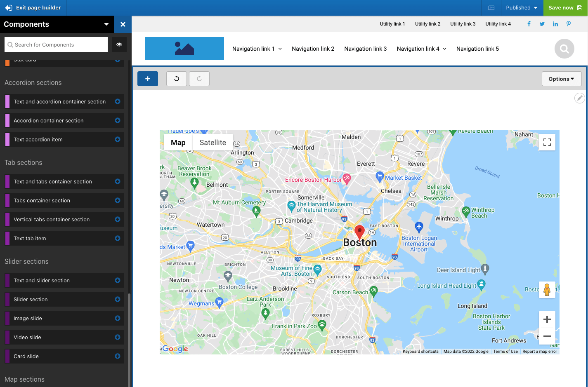Add Vertical tabs container section plus icon
The width and height of the screenshot is (588, 387).
click(118, 219)
